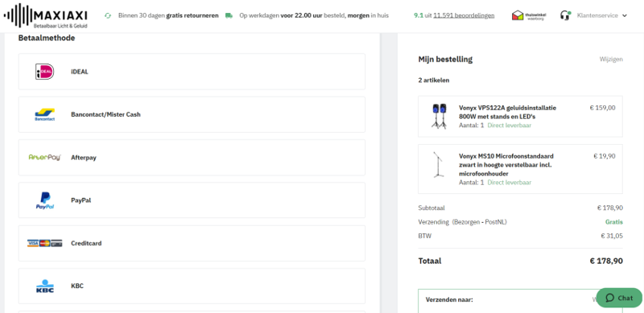Click the BTW amount € 31,05
The width and height of the screenshot is (644, 313).
612,236
